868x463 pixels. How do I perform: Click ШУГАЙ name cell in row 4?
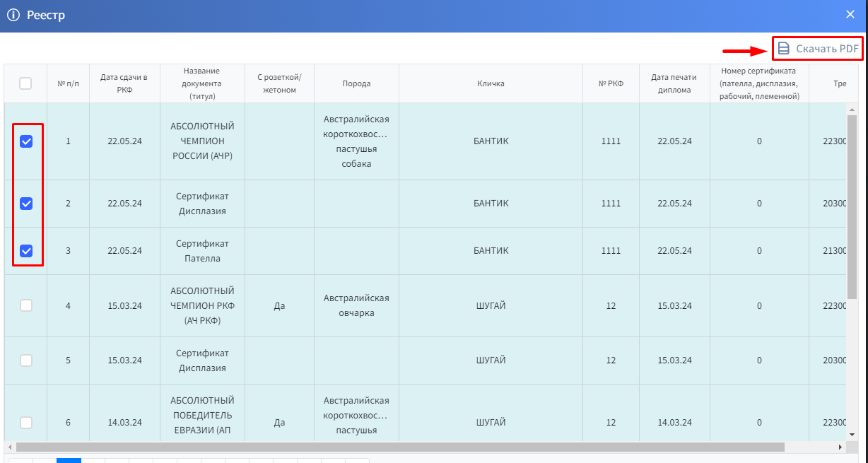[491, 305]
